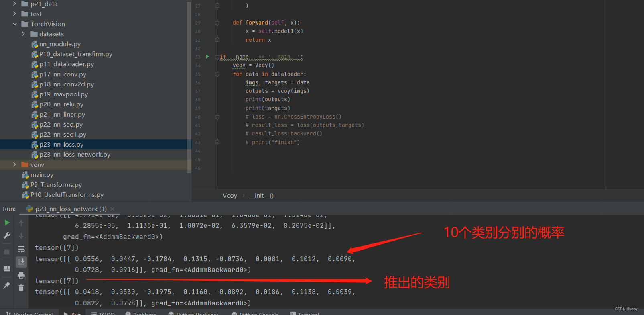Open p22_nn_seq.py file
Screen dimensions: 644x315
[61, 124]
